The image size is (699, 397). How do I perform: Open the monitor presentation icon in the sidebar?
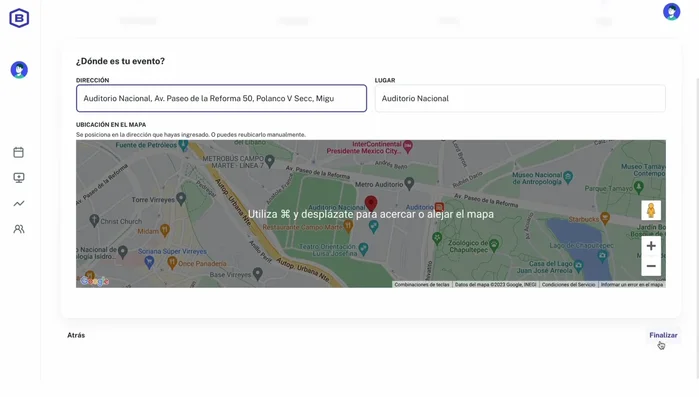tap(19, 178)
